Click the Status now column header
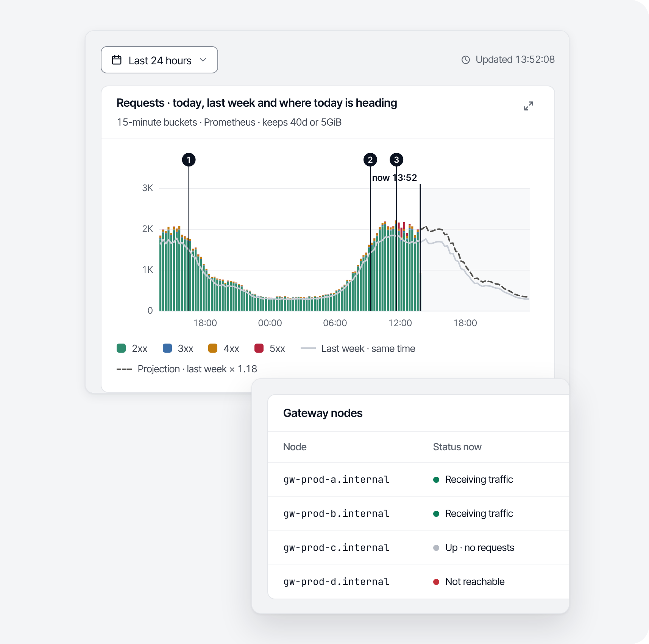The height and width of the screenshot is (644, 649). pos(457,447)
